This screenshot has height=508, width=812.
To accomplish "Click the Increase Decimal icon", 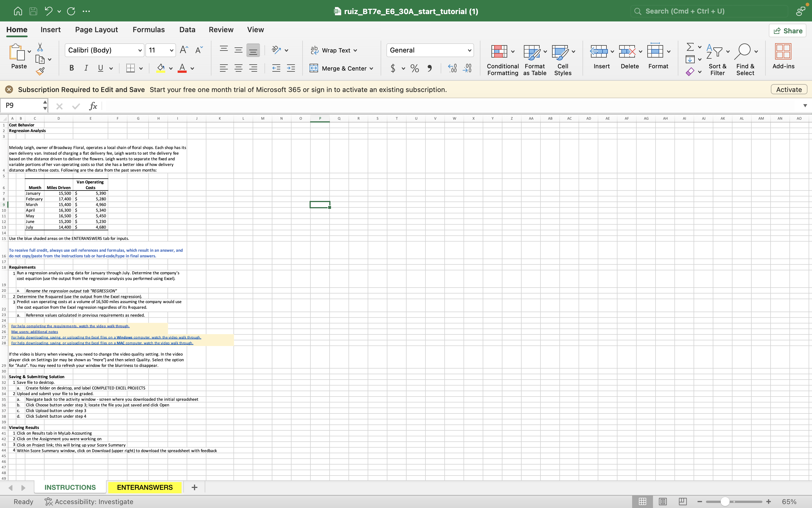I will [x=452, y=68].
